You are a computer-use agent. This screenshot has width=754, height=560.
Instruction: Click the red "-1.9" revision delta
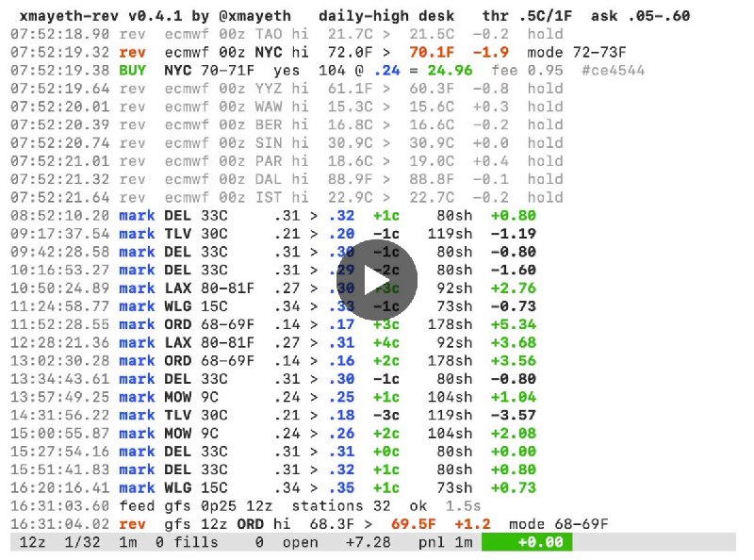491,52
